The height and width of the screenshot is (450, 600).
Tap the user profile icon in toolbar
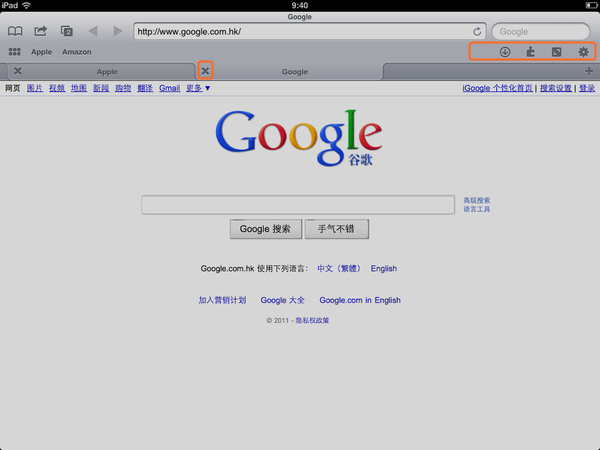coord(530,52)
